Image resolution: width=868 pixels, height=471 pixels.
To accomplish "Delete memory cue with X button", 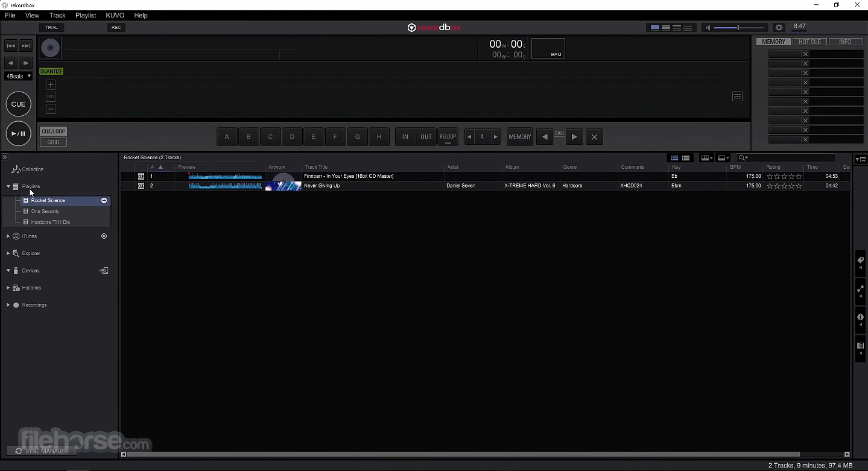I will (594, 137).
